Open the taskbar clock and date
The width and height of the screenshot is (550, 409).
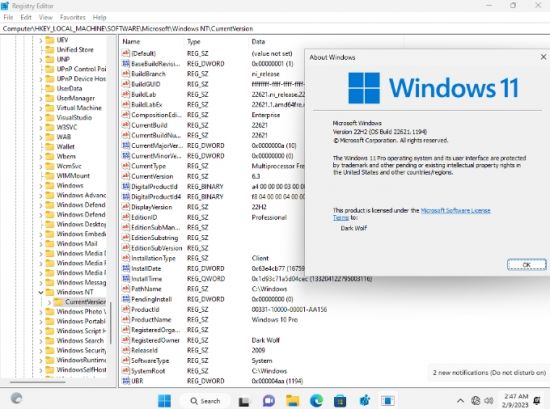pos(516,401)
